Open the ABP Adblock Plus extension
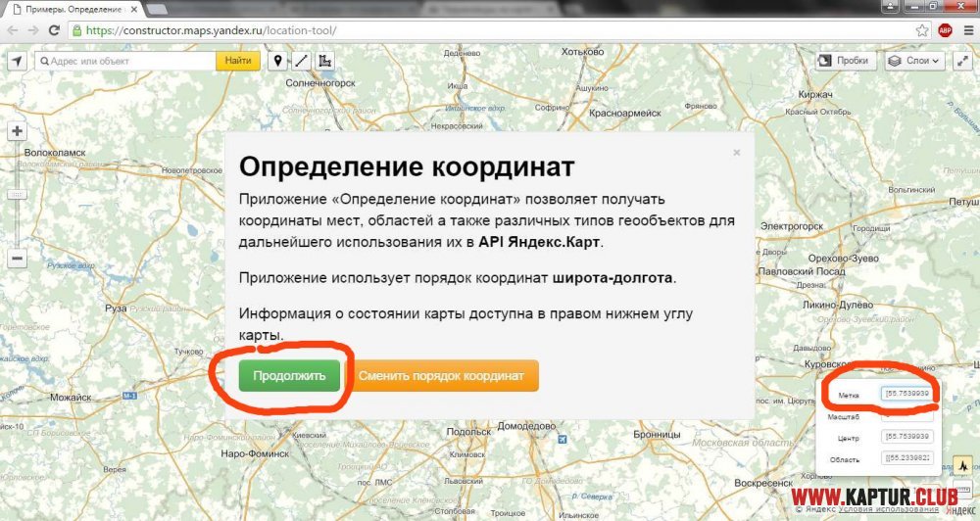This screenshot has width=980, height=521. 945,30
